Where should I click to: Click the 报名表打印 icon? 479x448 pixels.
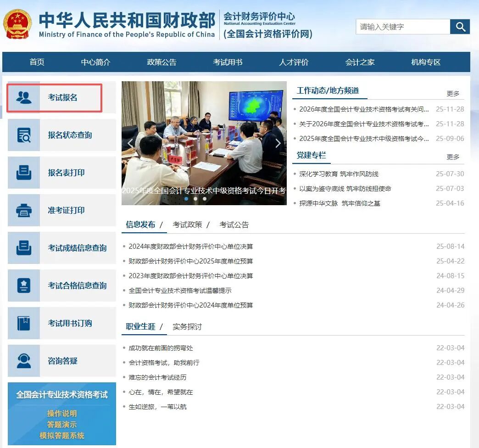(x=24, y=173)
